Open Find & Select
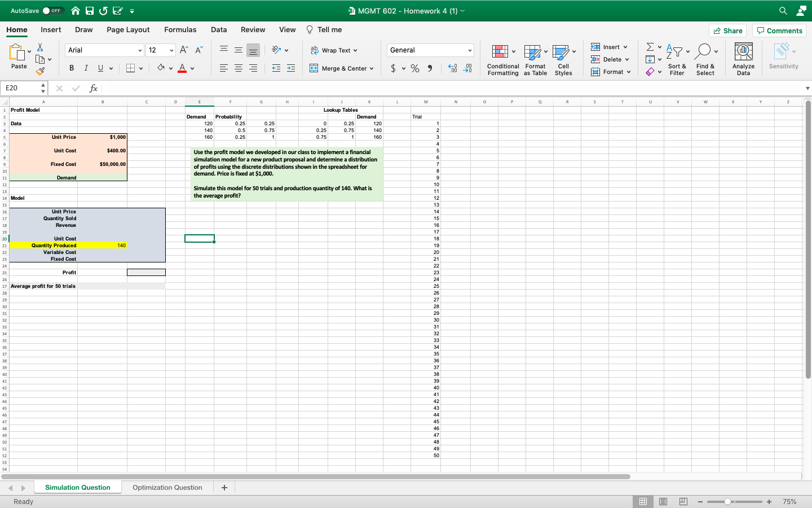 [705, 58]
